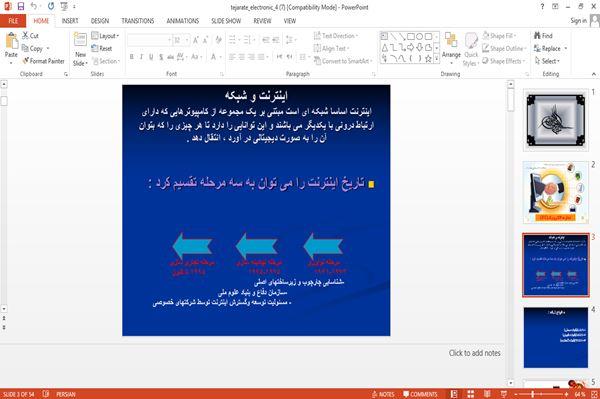This screenshot has height=399, width=600.
Task: Activate the Format Painter brush
Action: coord(43,61)
